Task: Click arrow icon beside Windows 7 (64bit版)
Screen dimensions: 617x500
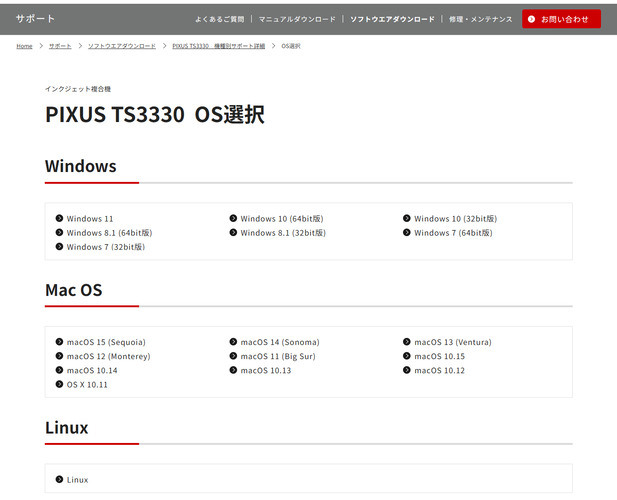Action: (406, 232)
